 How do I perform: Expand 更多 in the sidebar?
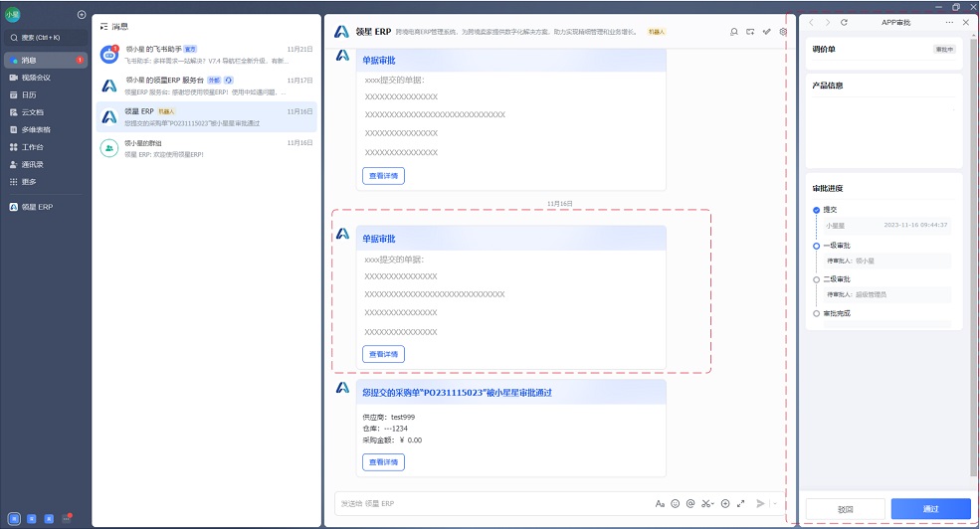(45, 182)
